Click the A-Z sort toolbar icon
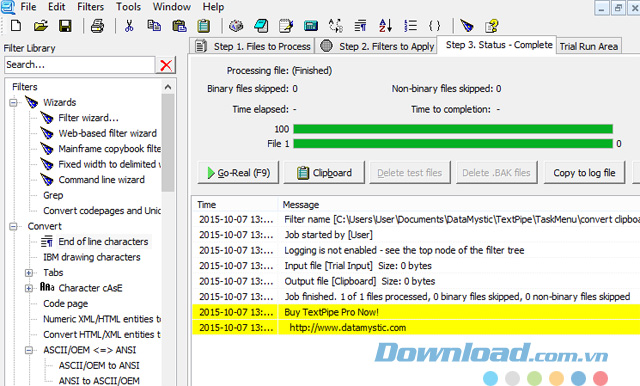640x386 pixels. (x=385, y=26)
